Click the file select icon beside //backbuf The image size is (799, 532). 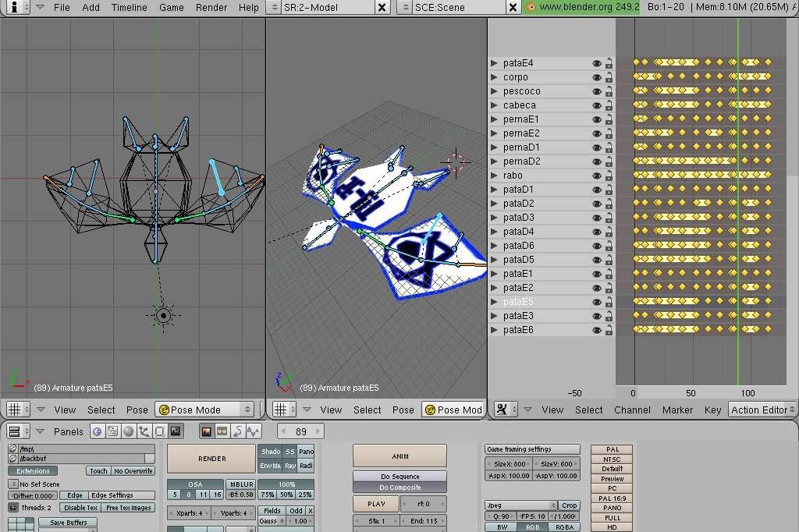tap(13, 459)
